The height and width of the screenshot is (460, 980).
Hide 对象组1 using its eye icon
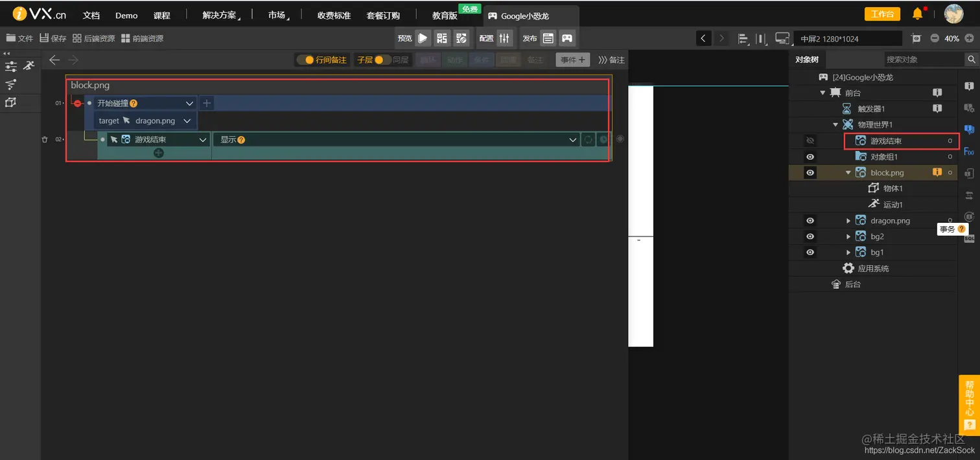[x=810, y=156]
